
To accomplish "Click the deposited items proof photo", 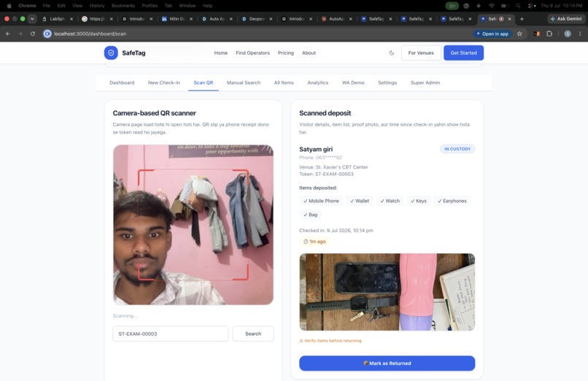I will 387,292.
